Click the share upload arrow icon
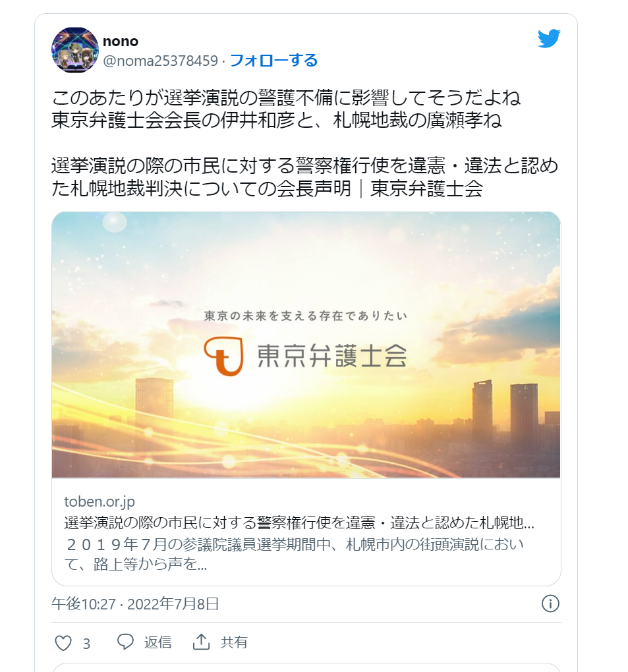Screen dimensions: 628x672 coord(201,642)
